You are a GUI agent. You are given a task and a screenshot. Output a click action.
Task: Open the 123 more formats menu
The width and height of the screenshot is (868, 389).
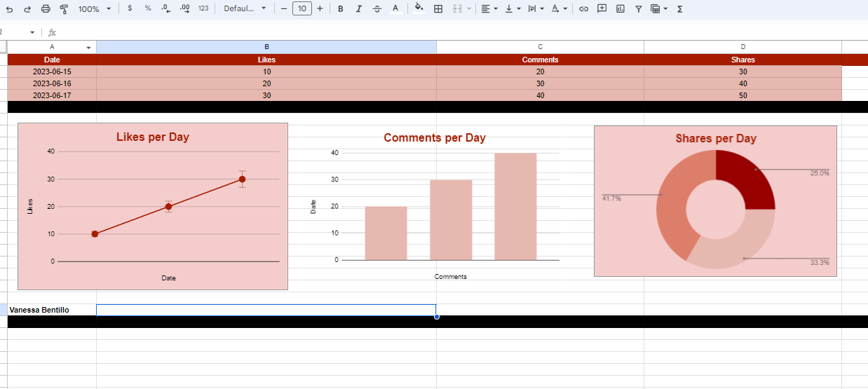click(x=203, y=8)
